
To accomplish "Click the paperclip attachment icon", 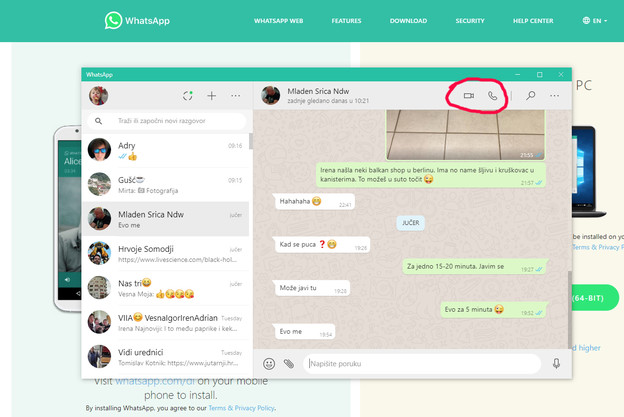I will pos(289,363).
